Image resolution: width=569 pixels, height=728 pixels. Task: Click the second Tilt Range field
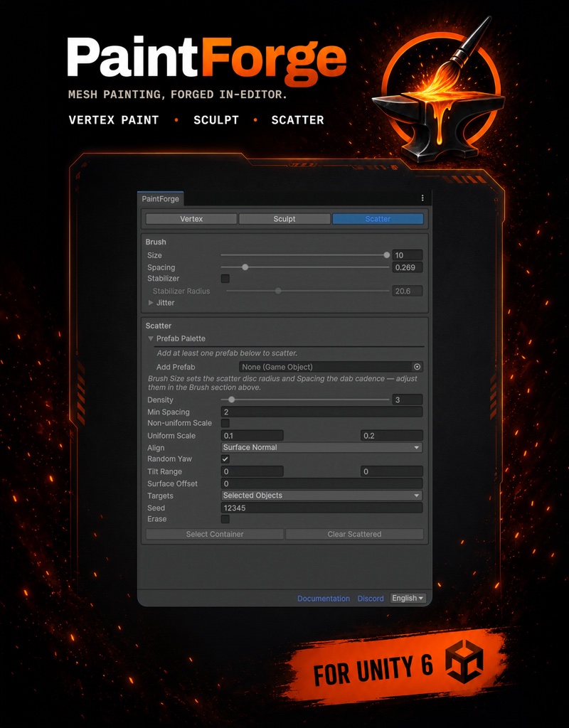tap(392, 471)
